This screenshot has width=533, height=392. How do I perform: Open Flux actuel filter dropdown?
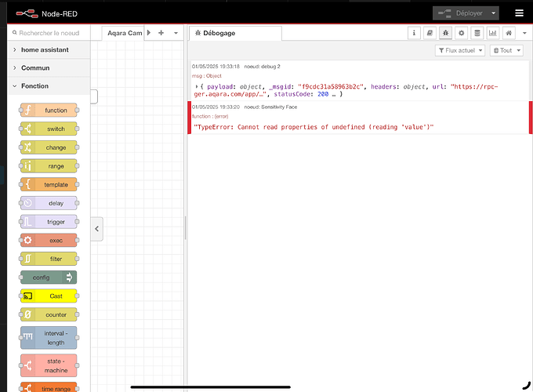coord(460,50)
